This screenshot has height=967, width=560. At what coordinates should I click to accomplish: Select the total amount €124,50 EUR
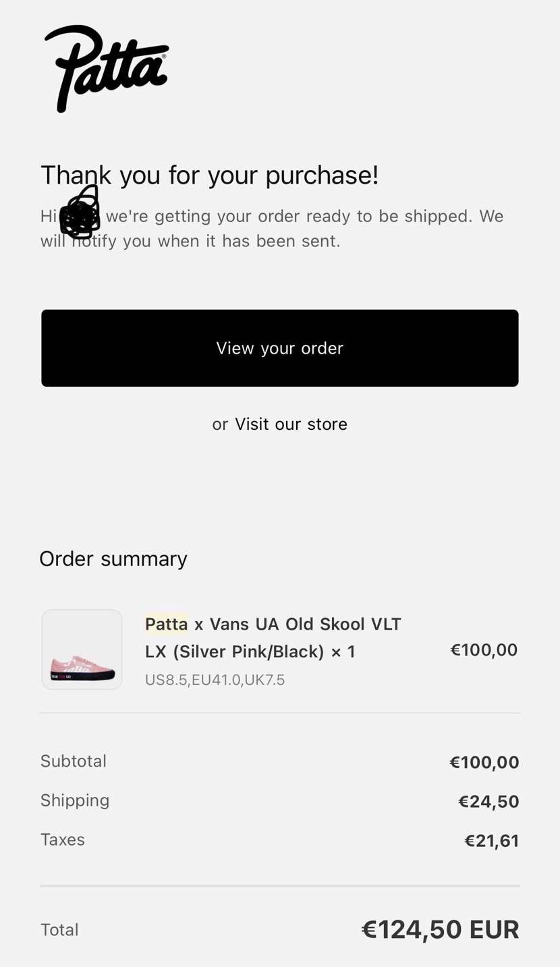coord(441,930)
